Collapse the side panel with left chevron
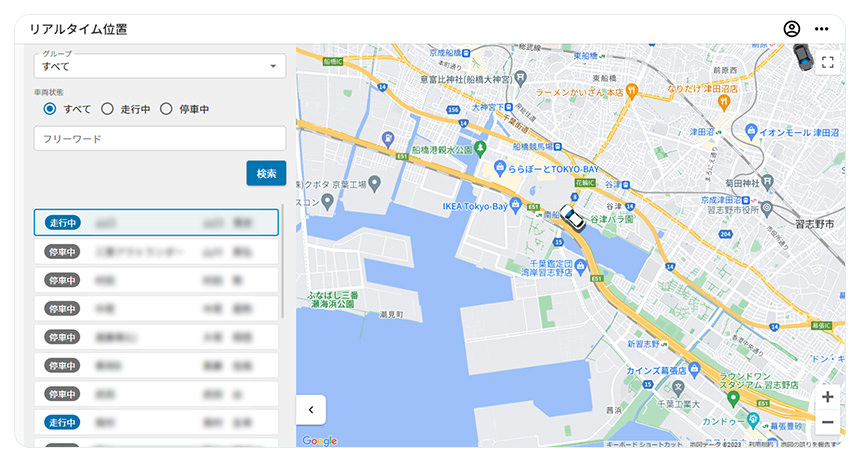This screenshot has height=462, width=860. [x=311, y=410]
